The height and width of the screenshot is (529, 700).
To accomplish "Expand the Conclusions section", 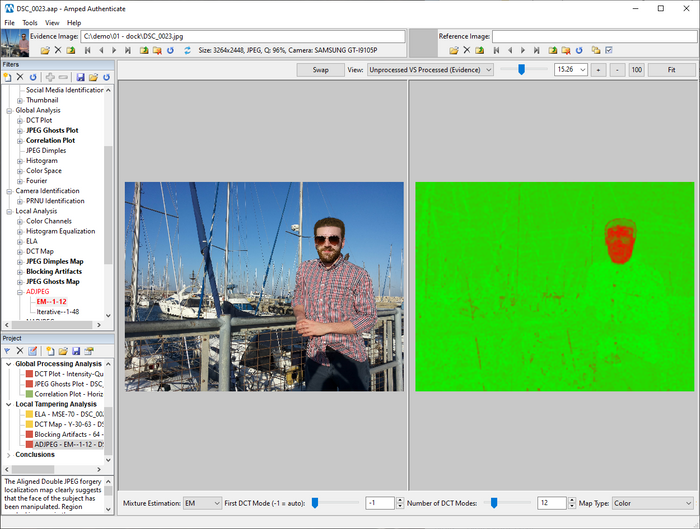I will pos(8,455).
